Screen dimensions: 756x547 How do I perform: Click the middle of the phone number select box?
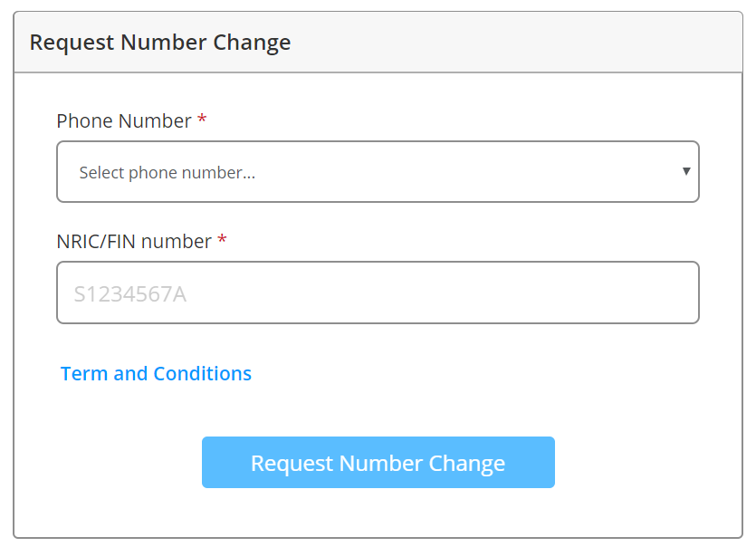tap(378, 172)
